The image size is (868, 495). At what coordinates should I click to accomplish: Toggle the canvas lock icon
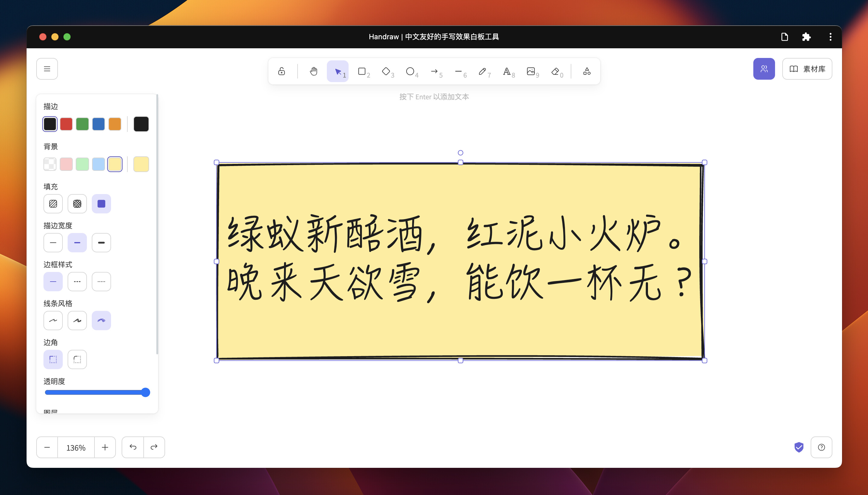pyautogui.click(x=281, y=71)
